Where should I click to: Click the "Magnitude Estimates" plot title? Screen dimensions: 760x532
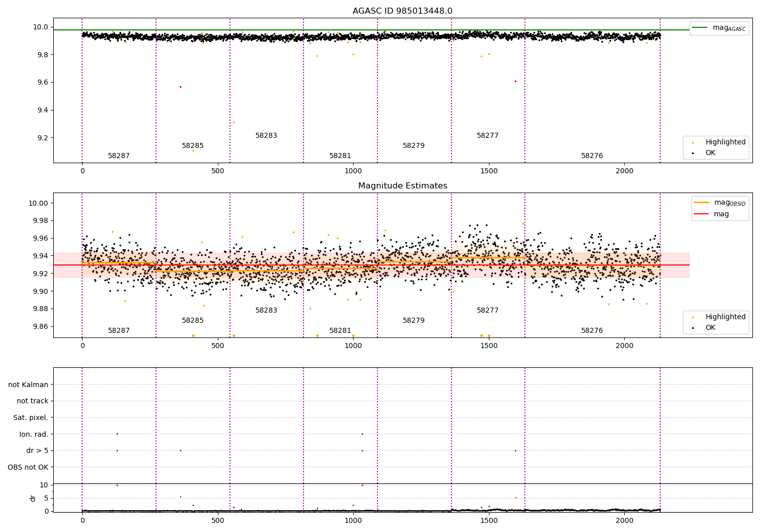tap(402, 186)
